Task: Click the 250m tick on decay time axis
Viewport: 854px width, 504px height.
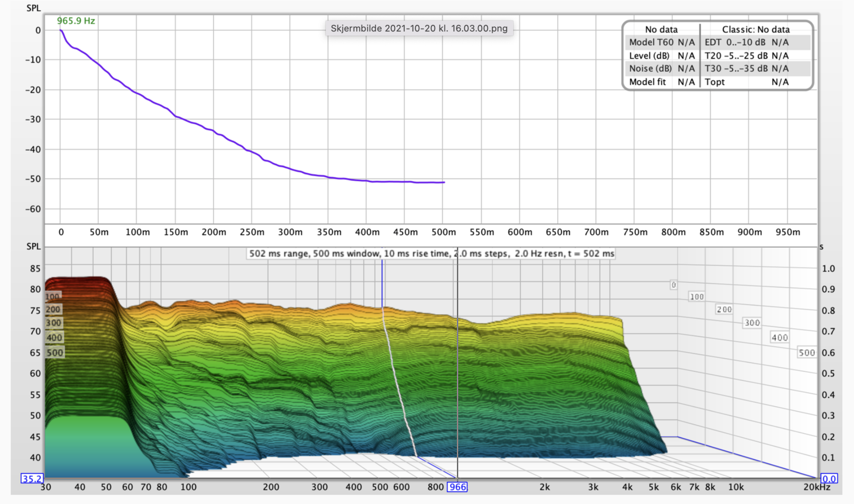Action: point(252,232)
